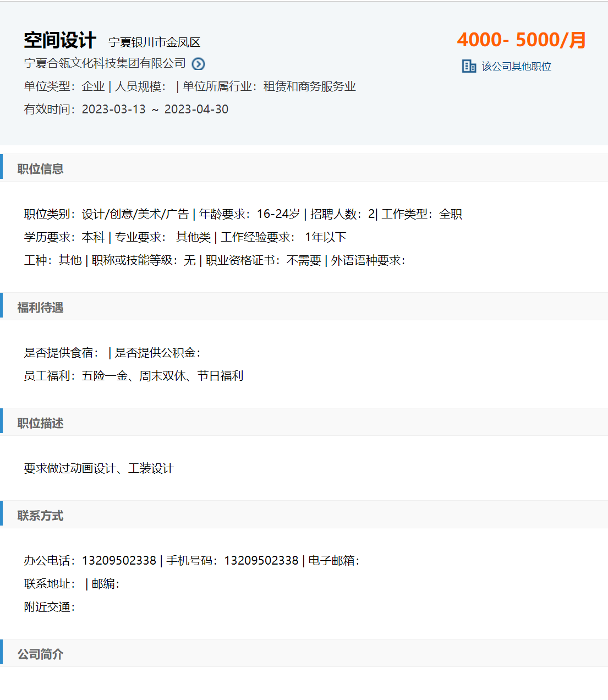Click the 手机号码 mobile number
608x700 pixels.
pyautogui.click(x=261, y=561)
